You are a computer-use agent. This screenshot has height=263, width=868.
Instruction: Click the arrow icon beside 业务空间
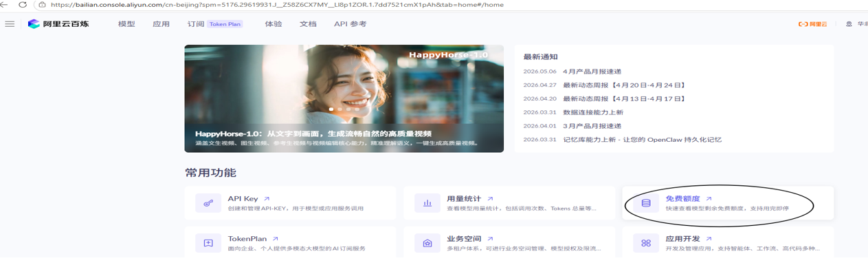click(x=490, y=239)
